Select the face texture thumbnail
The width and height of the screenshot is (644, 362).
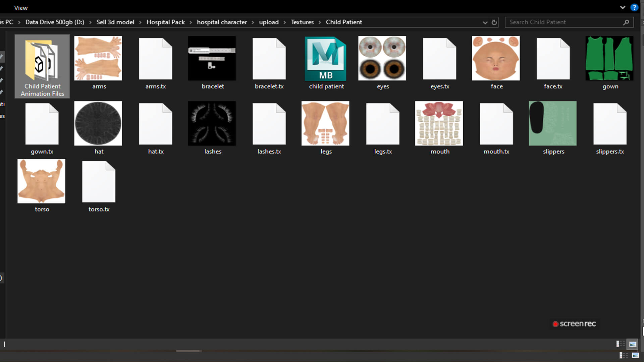click(496, 58)
